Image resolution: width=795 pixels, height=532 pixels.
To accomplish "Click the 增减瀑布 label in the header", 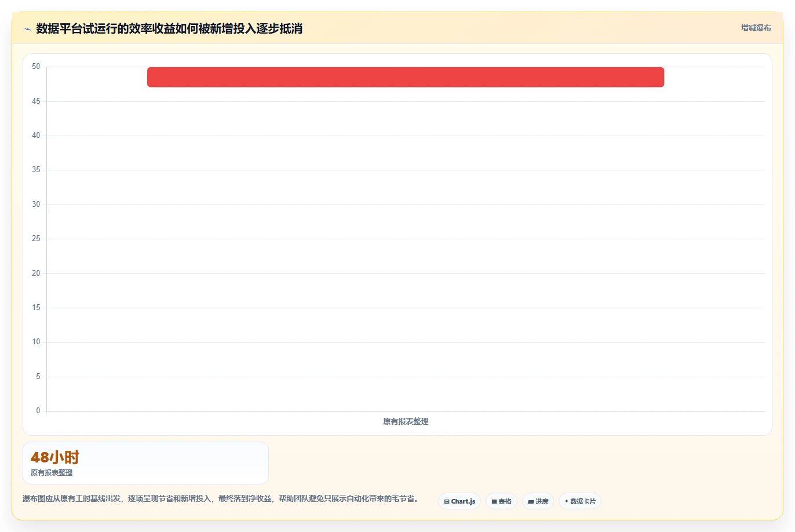I will pyautogui.click(x=756, y=28).
